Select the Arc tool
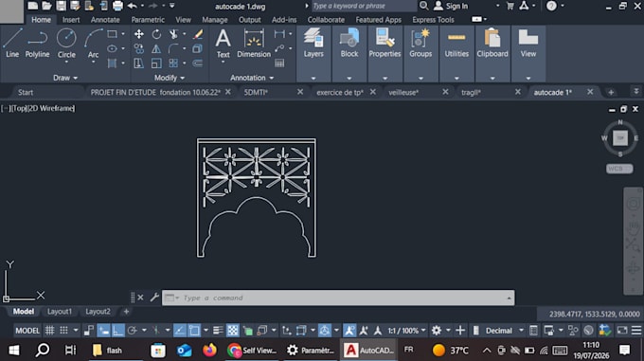This screenshot has width=644, height=361. 93,44
